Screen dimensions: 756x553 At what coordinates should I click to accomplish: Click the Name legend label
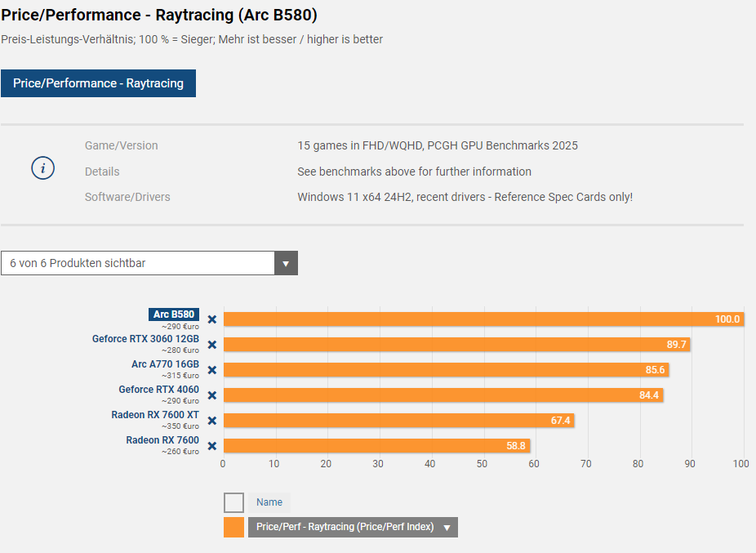tap(269, 502)
